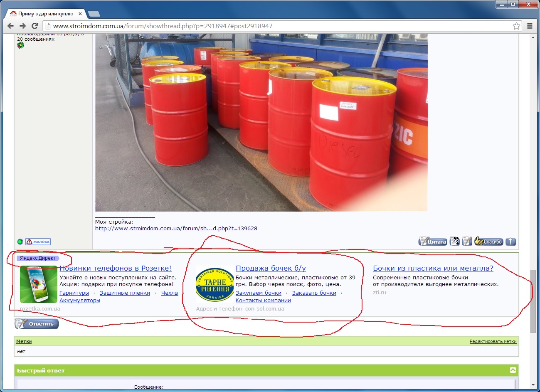Open the Моя стройка forum thread link
The image size is (540, 392).
click(176, 228)
